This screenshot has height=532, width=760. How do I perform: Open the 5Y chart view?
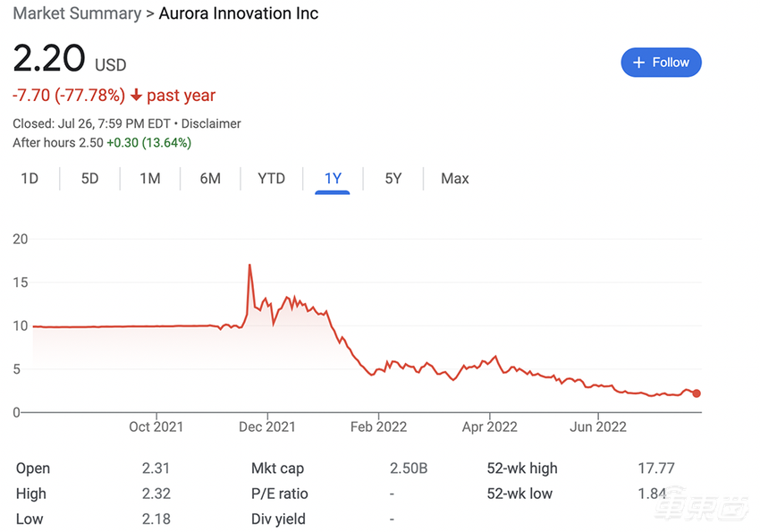tap(393, 179)
